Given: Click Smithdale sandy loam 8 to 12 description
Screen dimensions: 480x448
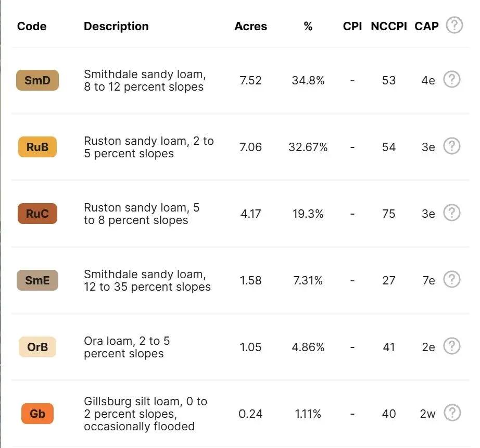Looking at the screenshot, I should [x=145, y=81].
